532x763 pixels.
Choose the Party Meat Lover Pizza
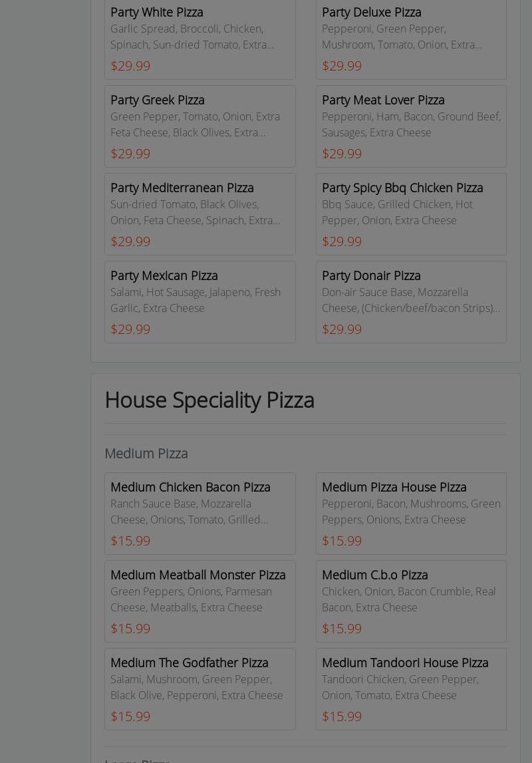383,100
